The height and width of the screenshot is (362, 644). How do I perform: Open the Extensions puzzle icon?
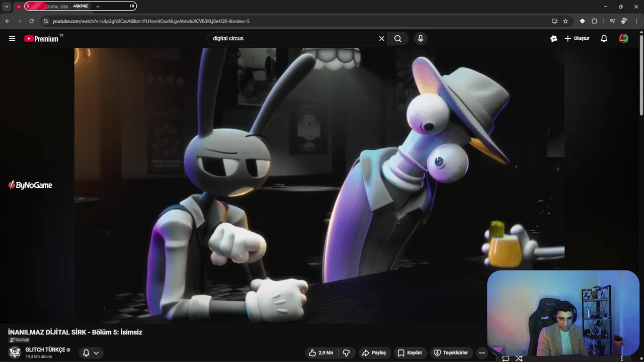[x=594, y=21]
